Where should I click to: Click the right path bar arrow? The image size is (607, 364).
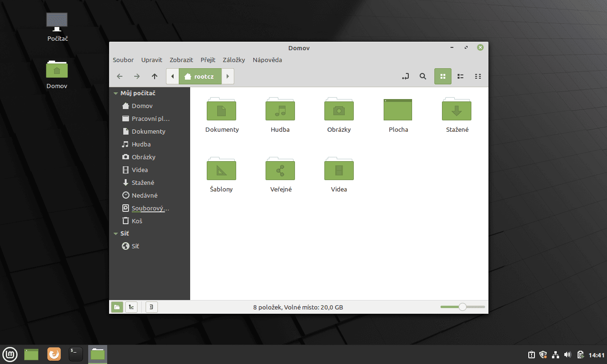pos(228,76)
